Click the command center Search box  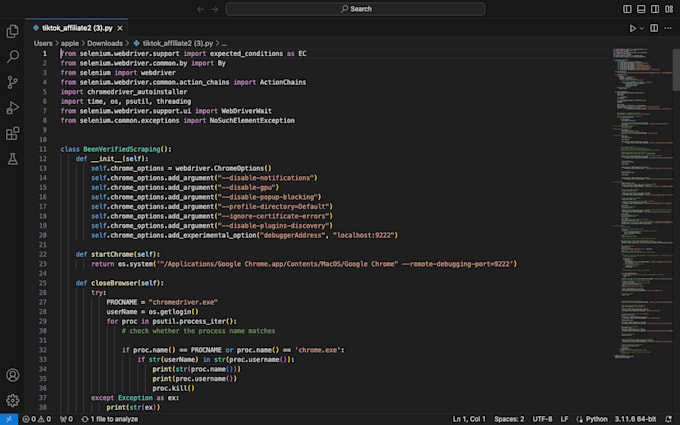[355, 9]
